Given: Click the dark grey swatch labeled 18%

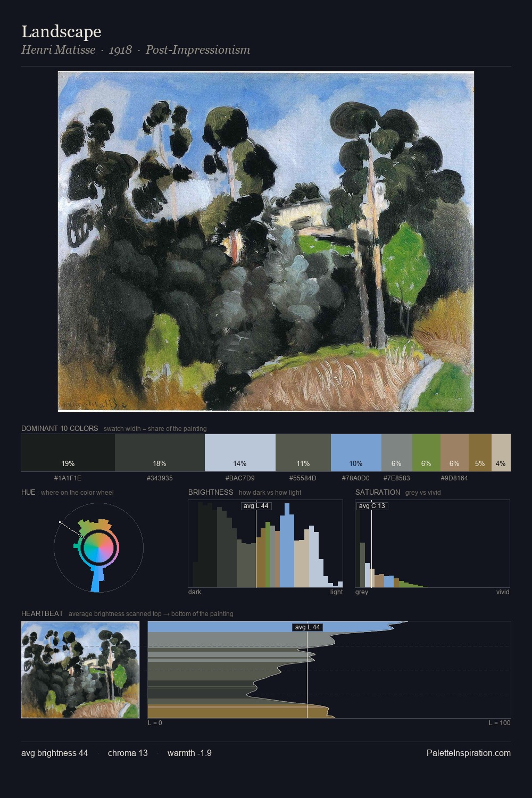Looking at the screenshot, I should click(160, 453).
